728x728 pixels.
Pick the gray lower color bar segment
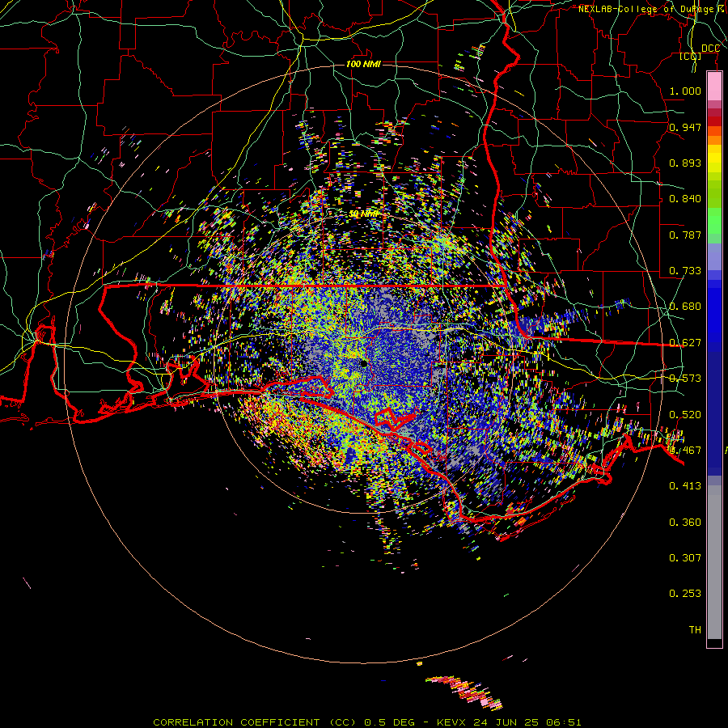(x=714, y=562)
